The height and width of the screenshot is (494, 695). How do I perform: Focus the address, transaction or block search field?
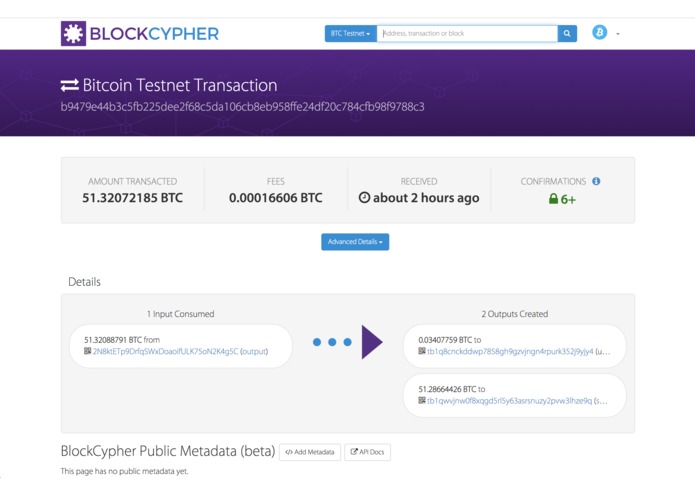click(467, 33)
